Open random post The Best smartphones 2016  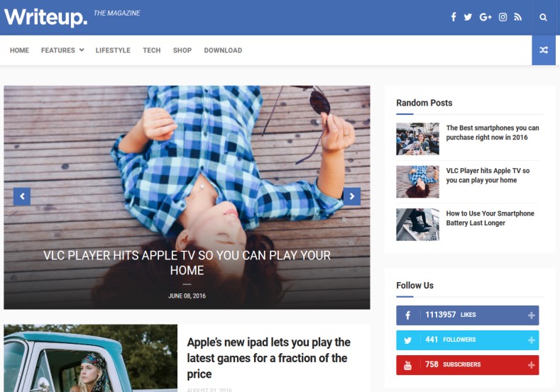pos(493,133)
